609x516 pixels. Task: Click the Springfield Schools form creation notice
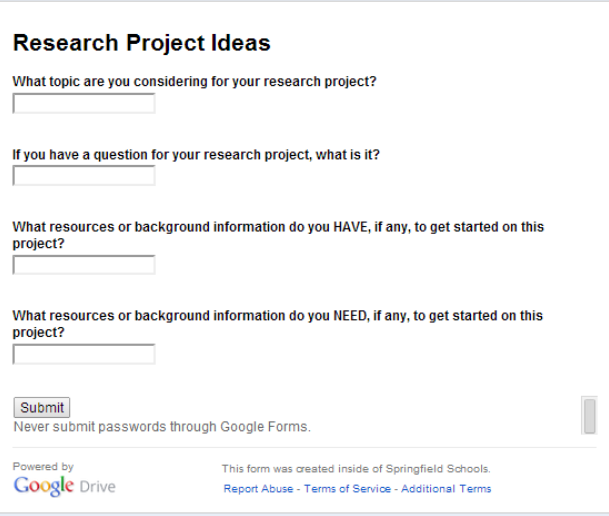pyautogui.click(x=356, y=468)
